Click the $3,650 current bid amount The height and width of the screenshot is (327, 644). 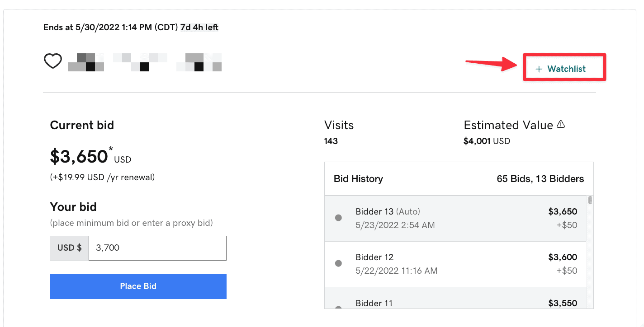pyautogui.click(x=79, y=156)
